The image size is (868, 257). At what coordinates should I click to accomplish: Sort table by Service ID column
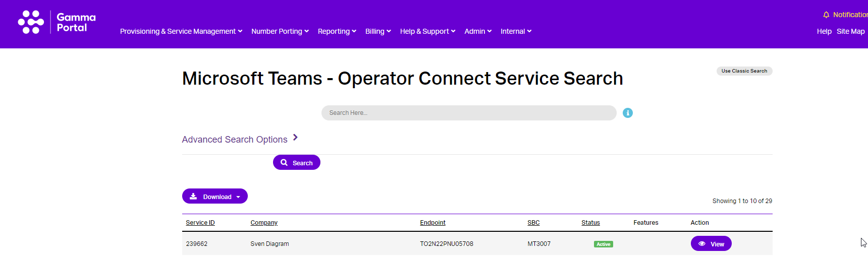click(200, 223)
